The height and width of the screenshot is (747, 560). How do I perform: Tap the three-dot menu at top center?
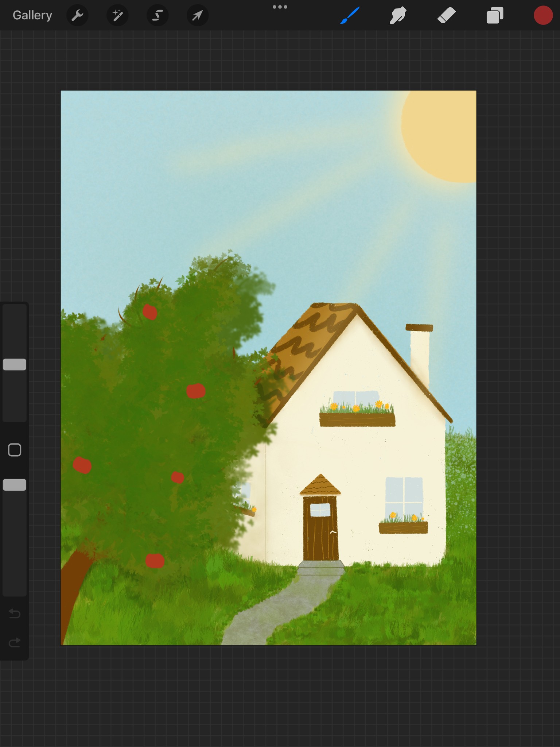280,7
